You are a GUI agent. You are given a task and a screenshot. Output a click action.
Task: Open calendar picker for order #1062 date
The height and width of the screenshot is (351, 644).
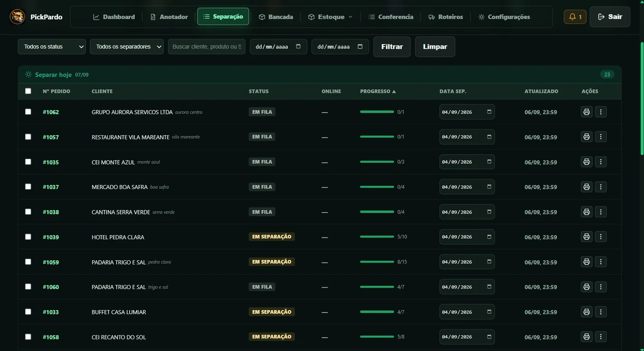coord(489,112)
